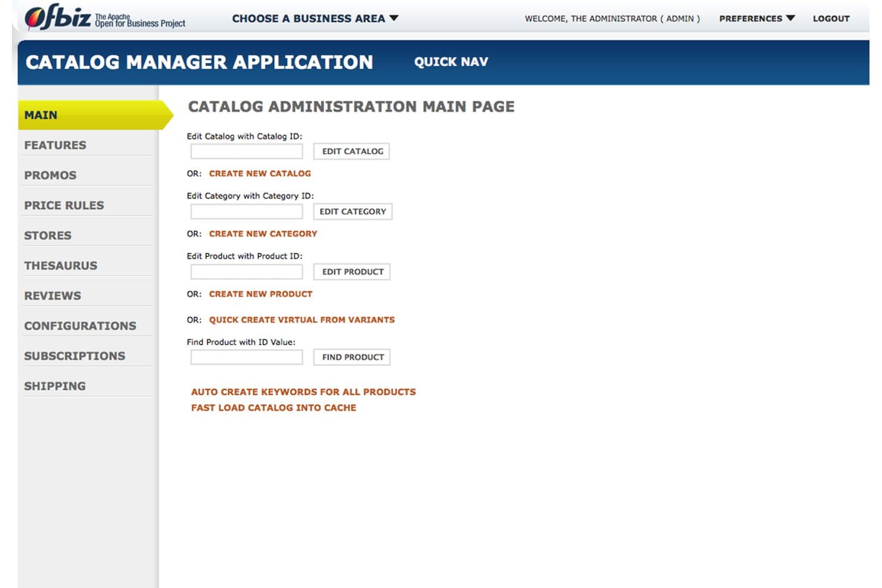Focus the Category ID input field
882x588 pixels.
247,211
